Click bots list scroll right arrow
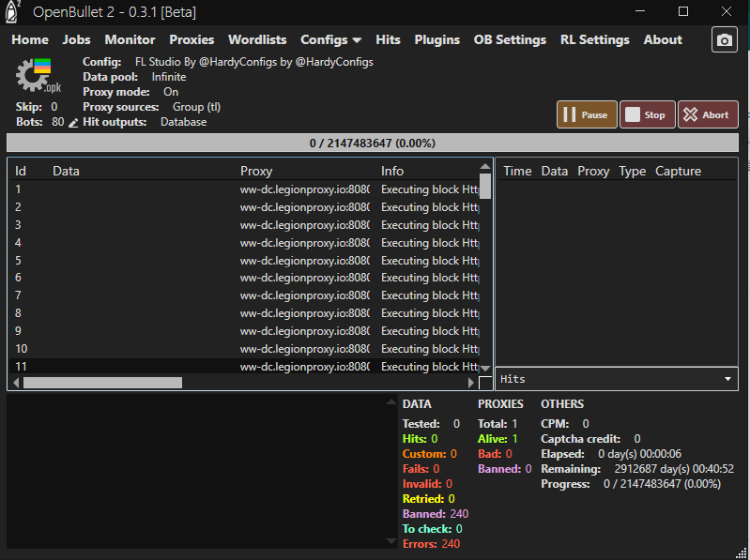750x560 pixels. pos(471,383)
